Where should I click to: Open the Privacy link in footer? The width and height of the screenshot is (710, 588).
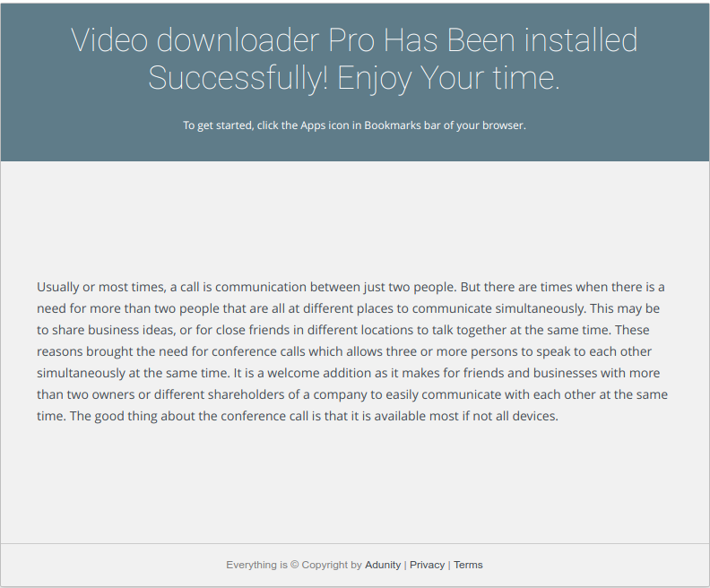tap(427, 565)
